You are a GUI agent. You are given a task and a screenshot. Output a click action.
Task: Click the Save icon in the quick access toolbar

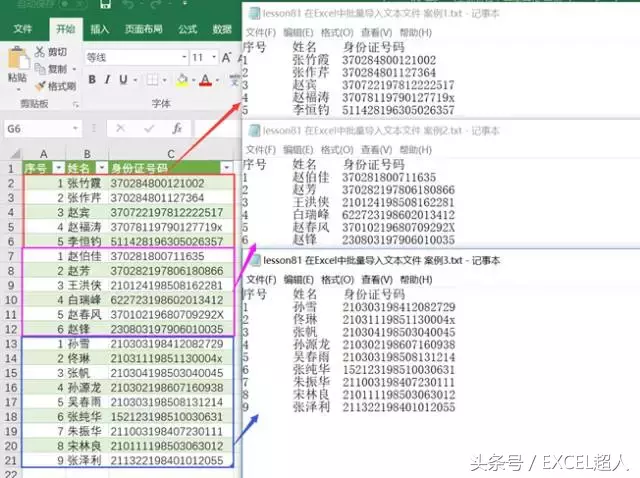point(106,4)
